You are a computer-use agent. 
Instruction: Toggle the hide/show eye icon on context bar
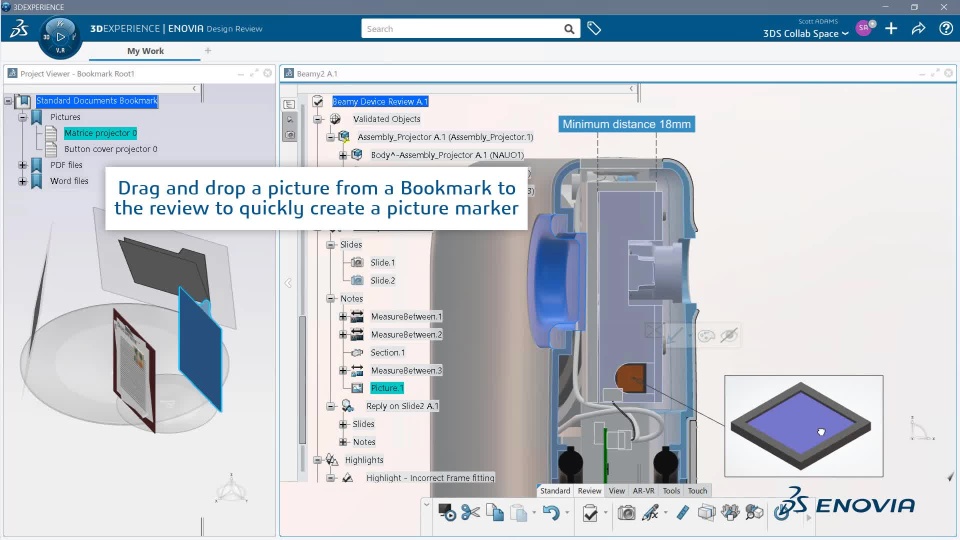pyautogui.click(x=729, y=336)
